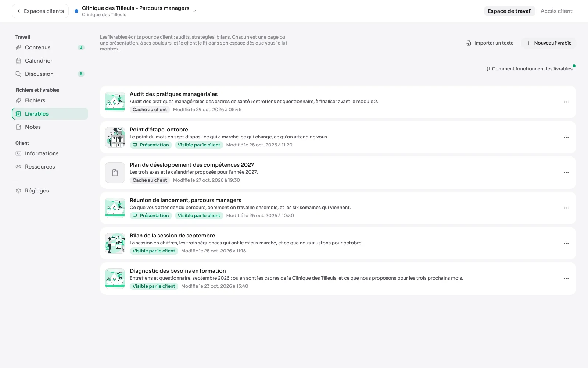The width and height of the screenshot is (588, 368).
Task: Click 'Caché au client' badge on Audit row
Action: [150, 110]
